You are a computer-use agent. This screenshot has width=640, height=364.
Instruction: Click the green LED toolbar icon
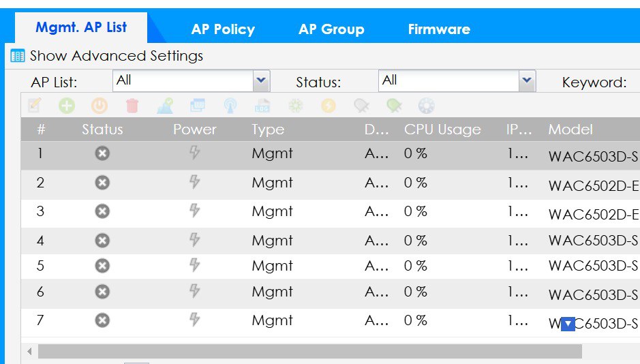pyautogui.click(x=394, y=106)
